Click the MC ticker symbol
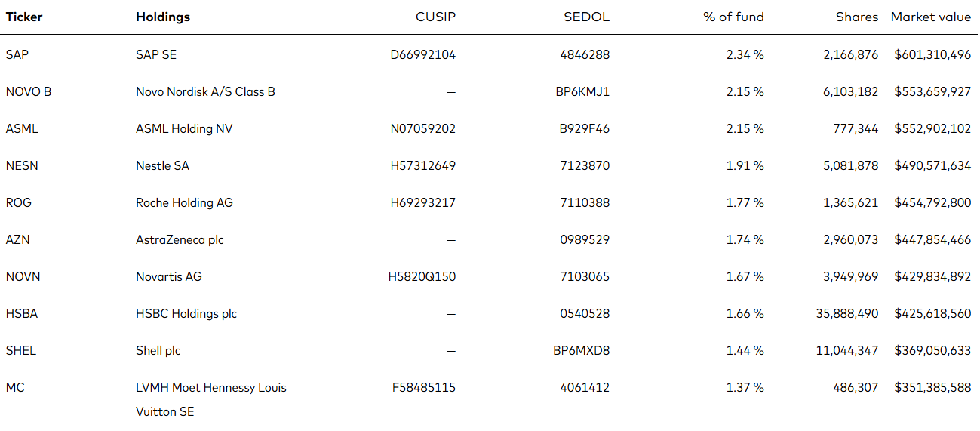Image resolution: width=980 pixels, height=431 pixels. pyautogui.click(x=15, y=387)
